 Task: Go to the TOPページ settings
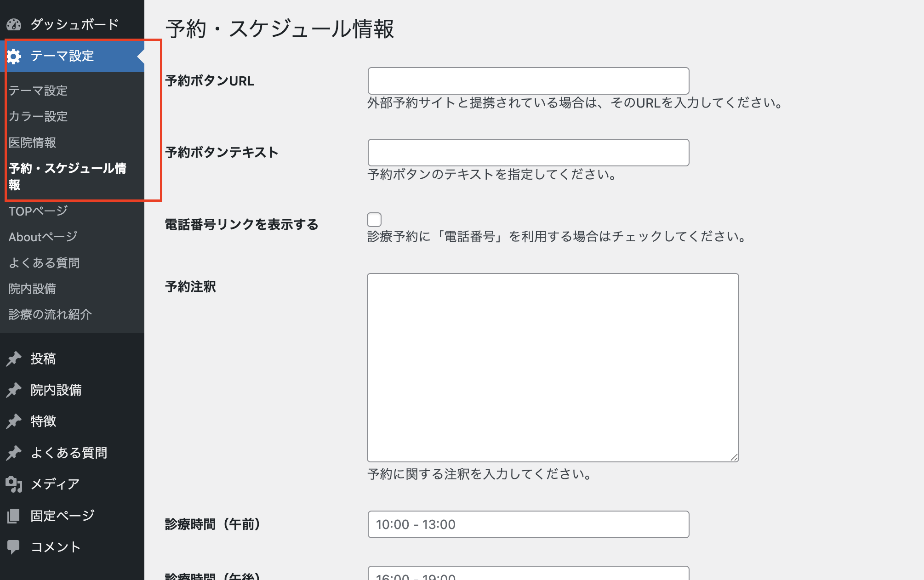pyautogui.click(x=38, y=211)
